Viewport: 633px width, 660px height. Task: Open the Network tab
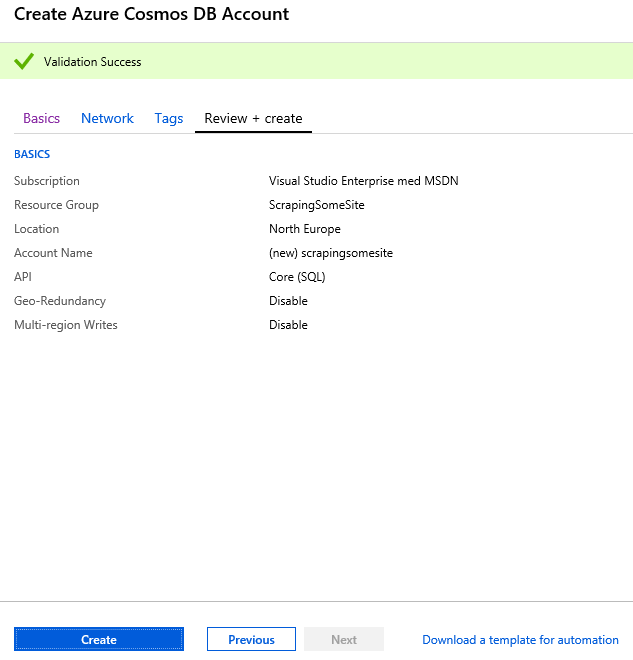click(x=107, y=118)
